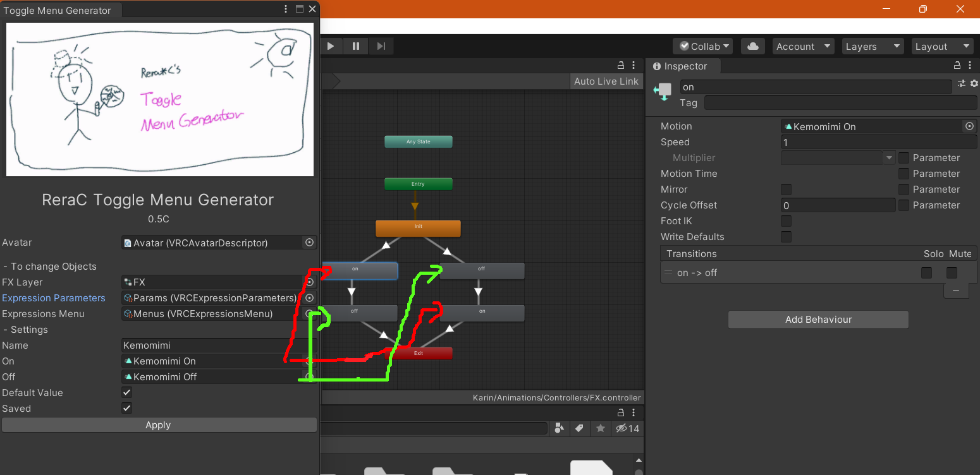Viewport: 980px width, 475px height.
Task: Enable the Mirror checkbox
Action: tap(786, 189)
